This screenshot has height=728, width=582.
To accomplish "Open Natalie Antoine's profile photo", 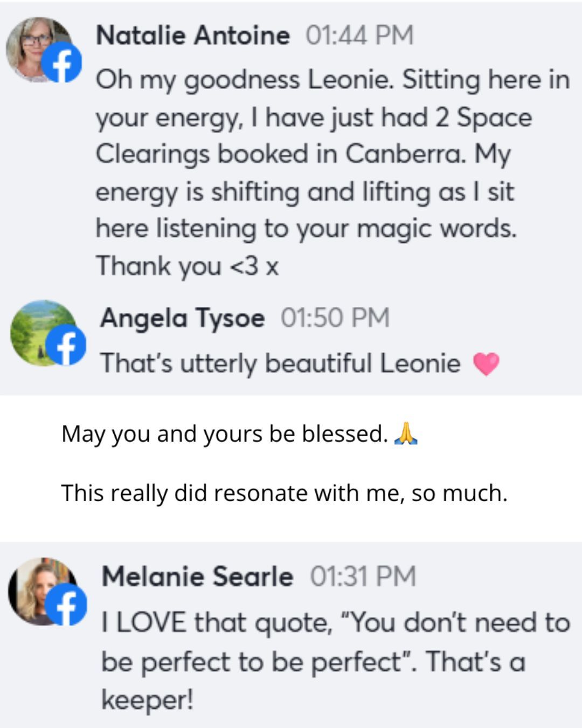I will point(38,50).
